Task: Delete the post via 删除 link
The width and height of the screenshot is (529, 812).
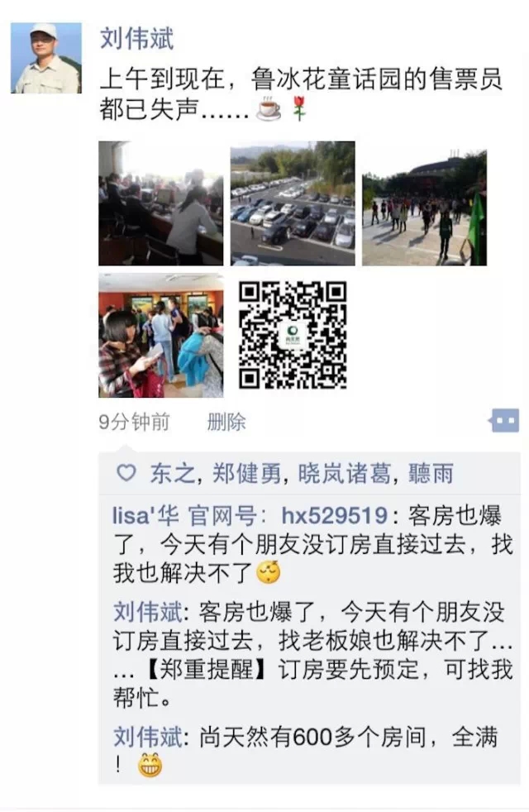Action: (x=226, y=422)
